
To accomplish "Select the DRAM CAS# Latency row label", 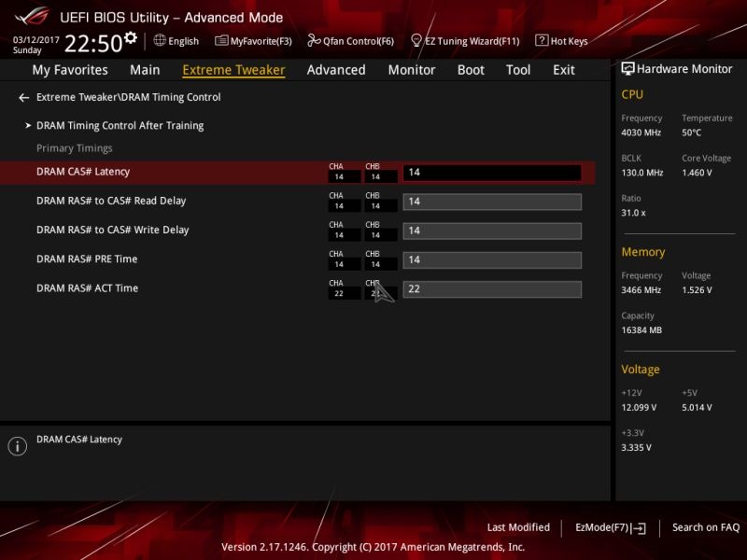I will tap(83, 172).
